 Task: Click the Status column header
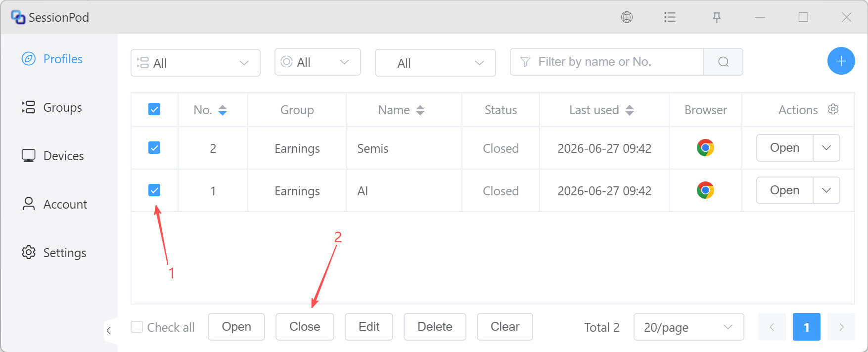tap(501, 110)
